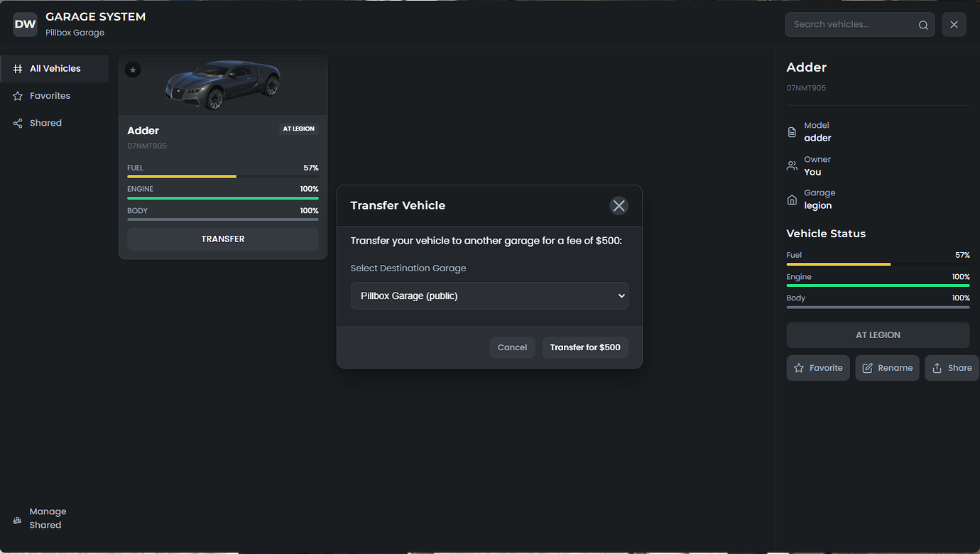Viewport: 980px width, 554px height.
Task: Open the Shared vehicles section
Action: tap(45, 122)
